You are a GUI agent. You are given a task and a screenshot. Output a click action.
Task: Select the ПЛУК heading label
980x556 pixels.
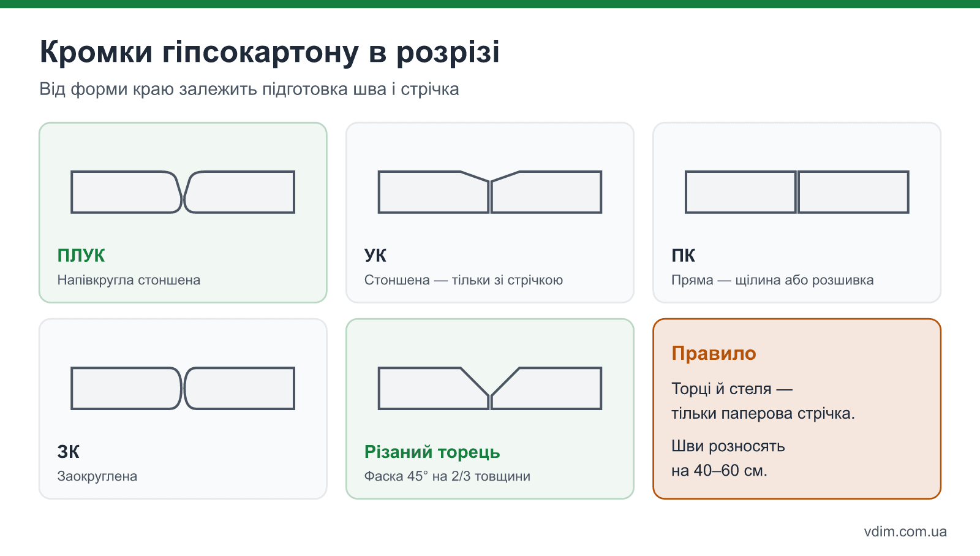pos(81,256)
